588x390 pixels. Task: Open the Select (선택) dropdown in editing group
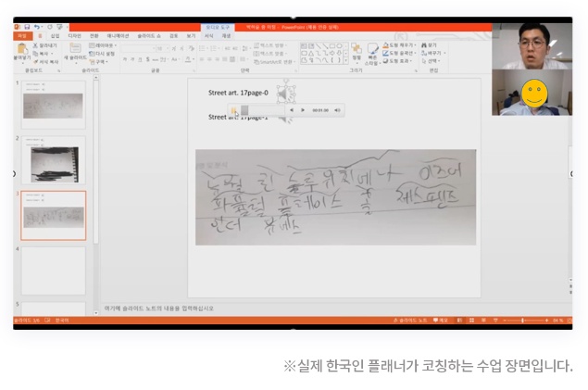[431, 61]
